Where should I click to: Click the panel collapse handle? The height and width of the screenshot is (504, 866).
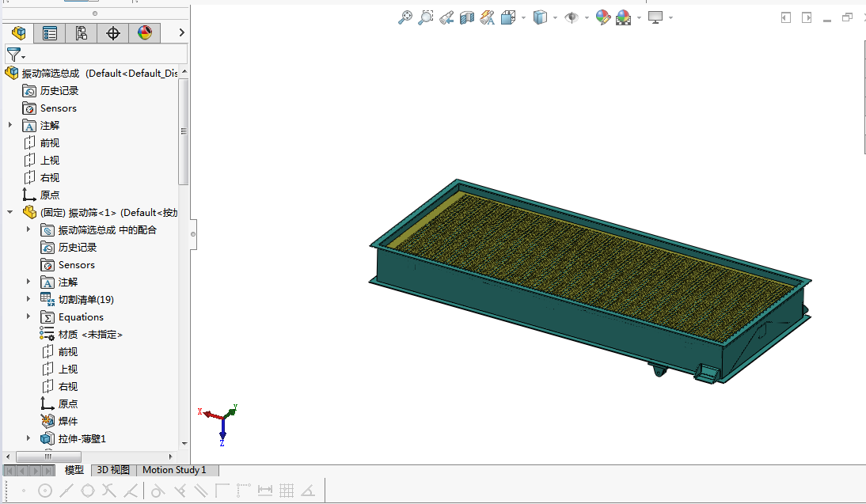[193, 234]
